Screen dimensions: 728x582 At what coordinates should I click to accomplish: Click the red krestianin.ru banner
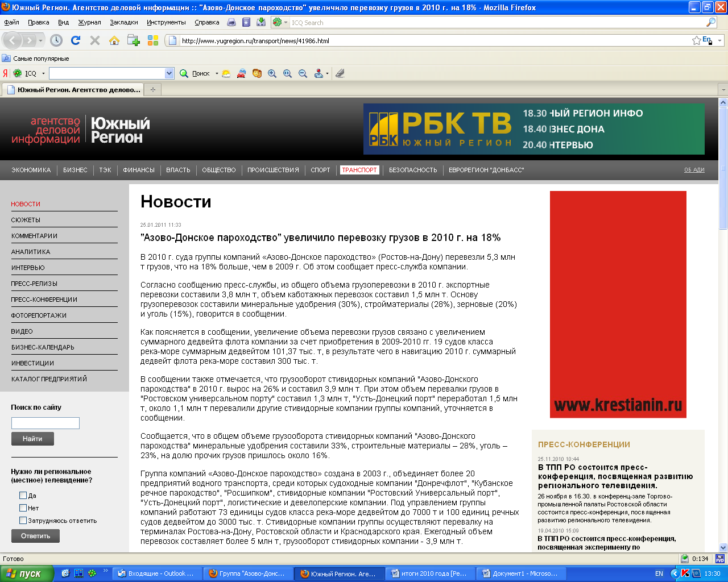[x=618, y=305]
